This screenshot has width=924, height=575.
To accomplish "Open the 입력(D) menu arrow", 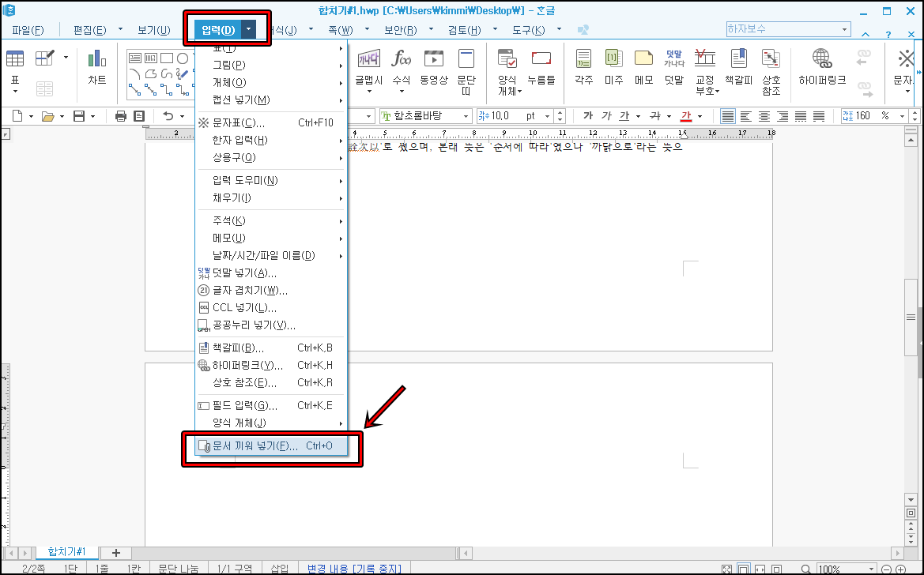I will tap(249, 29).
